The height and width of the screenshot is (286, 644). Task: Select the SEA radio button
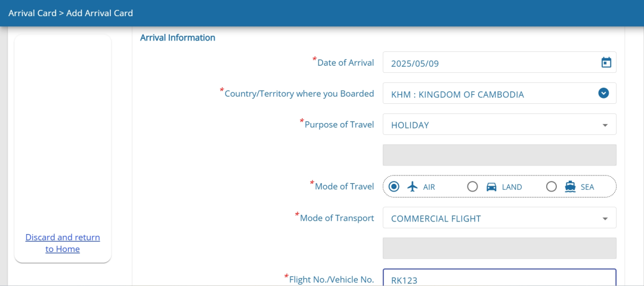552,187
